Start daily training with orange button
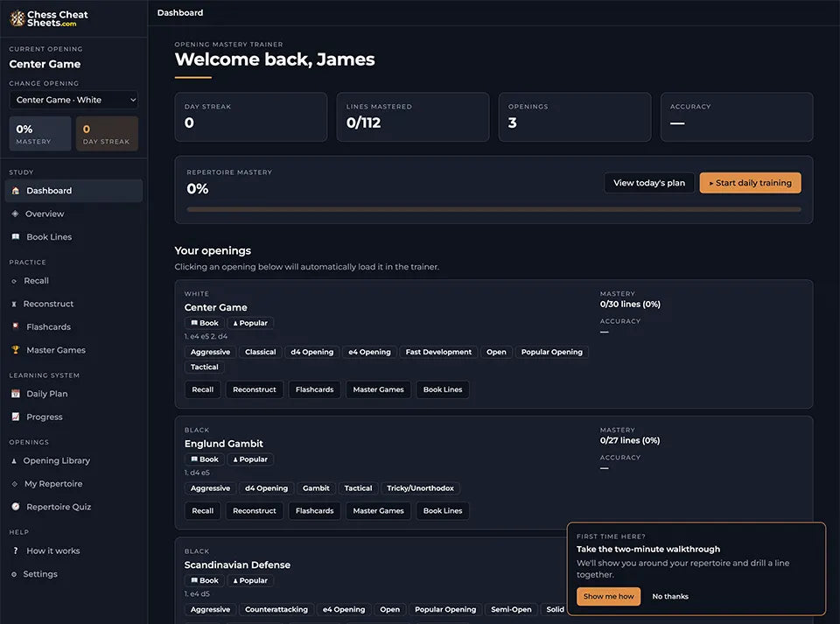840x624 pixels. pos(750,183)
